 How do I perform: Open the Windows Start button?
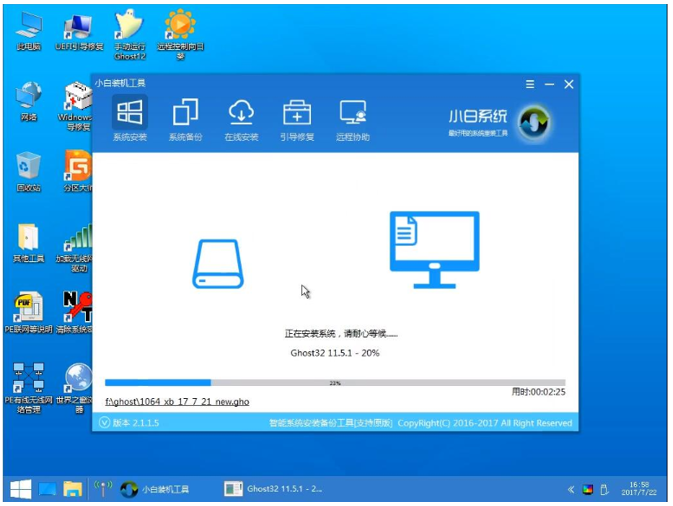20,489
